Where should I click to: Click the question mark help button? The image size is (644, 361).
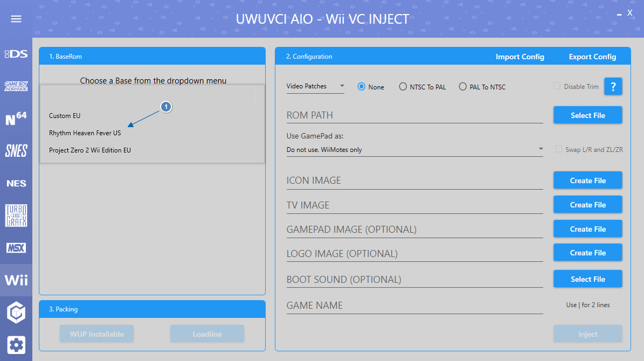613,86
